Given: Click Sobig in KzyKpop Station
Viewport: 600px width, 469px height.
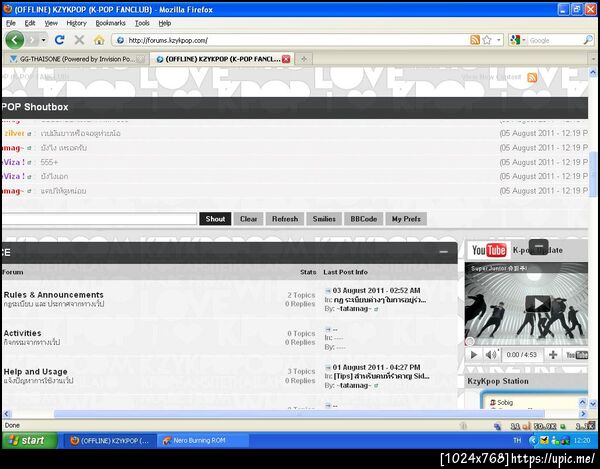Looking at the screenshot, I should tap(505, 402).
